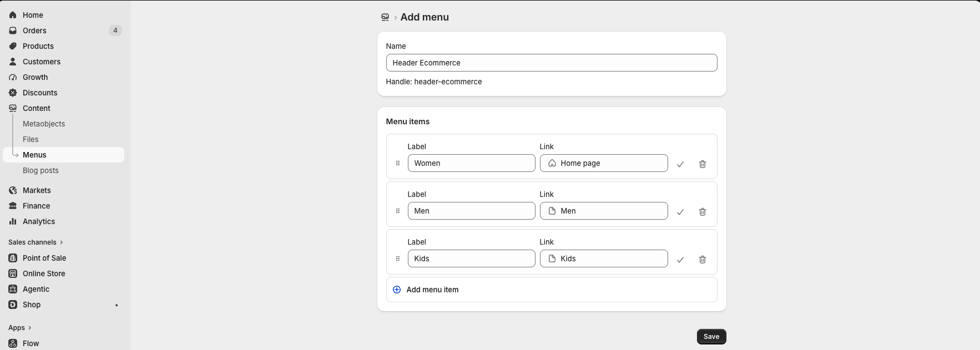Delete the Women menu item
This screenshot has height=350, width=980.
click(x=703, y=164)
